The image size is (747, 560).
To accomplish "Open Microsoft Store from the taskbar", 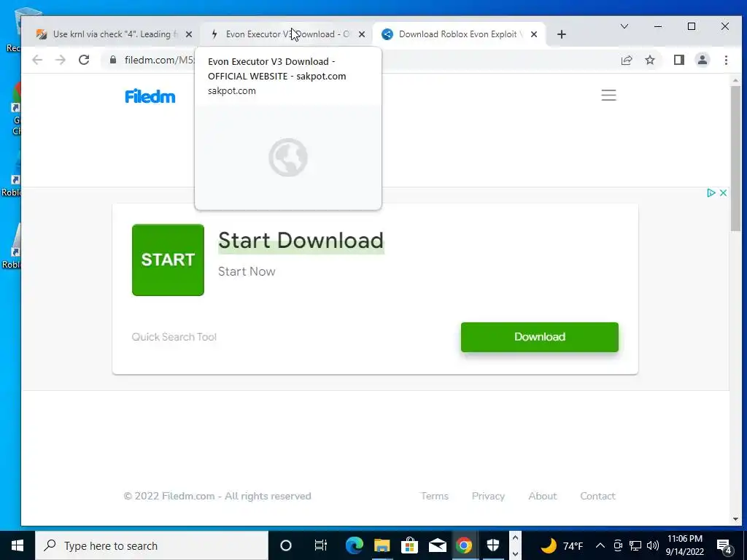I will click(409, 545).
